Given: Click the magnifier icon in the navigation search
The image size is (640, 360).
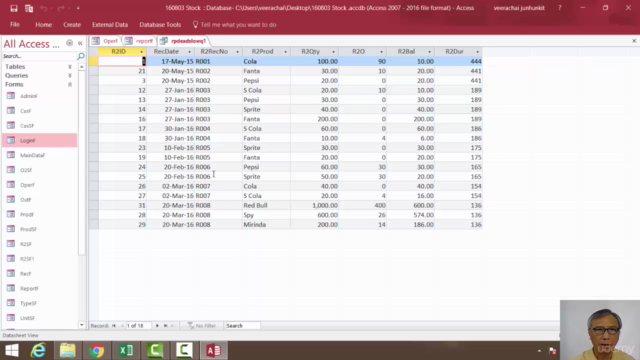Looking at the screenshot, I should [x=81, y=56].
